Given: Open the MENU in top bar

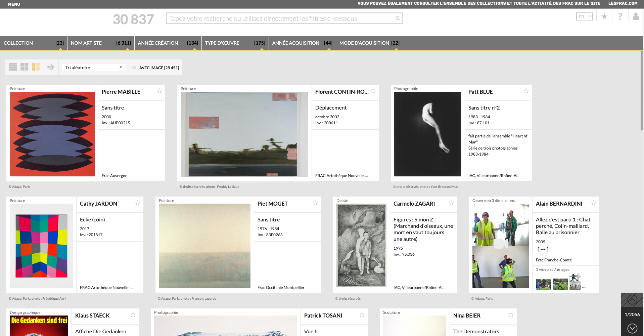Looking at the screenshot, I should [14, 4].
